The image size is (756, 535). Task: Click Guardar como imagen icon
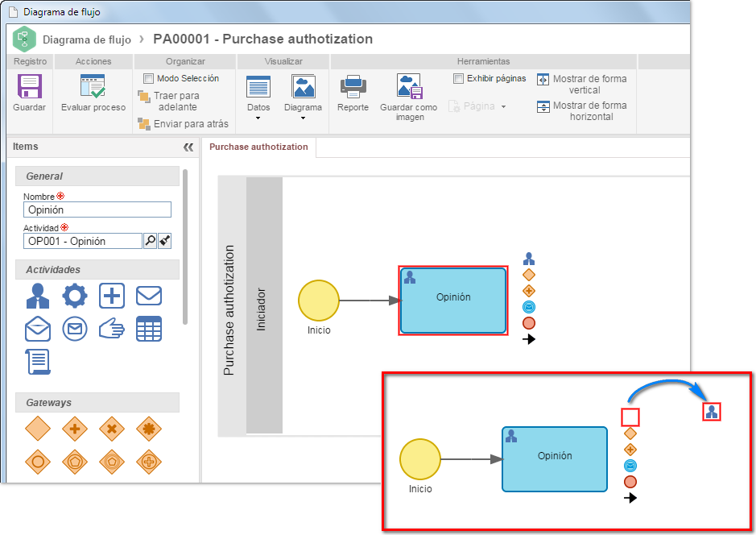click(x=409, y=87)
